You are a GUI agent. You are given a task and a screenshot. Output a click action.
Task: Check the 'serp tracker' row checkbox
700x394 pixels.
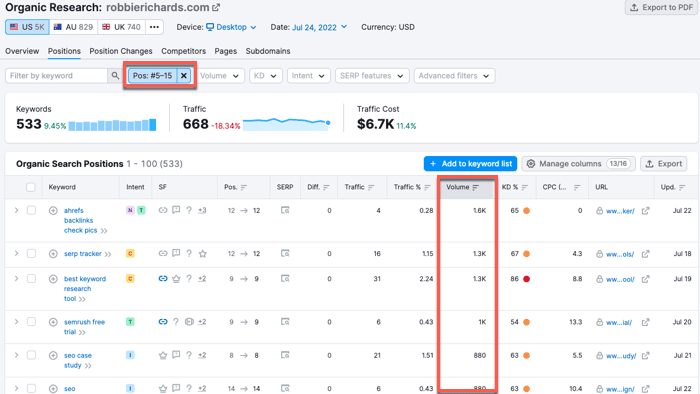(x=31, y=253)
